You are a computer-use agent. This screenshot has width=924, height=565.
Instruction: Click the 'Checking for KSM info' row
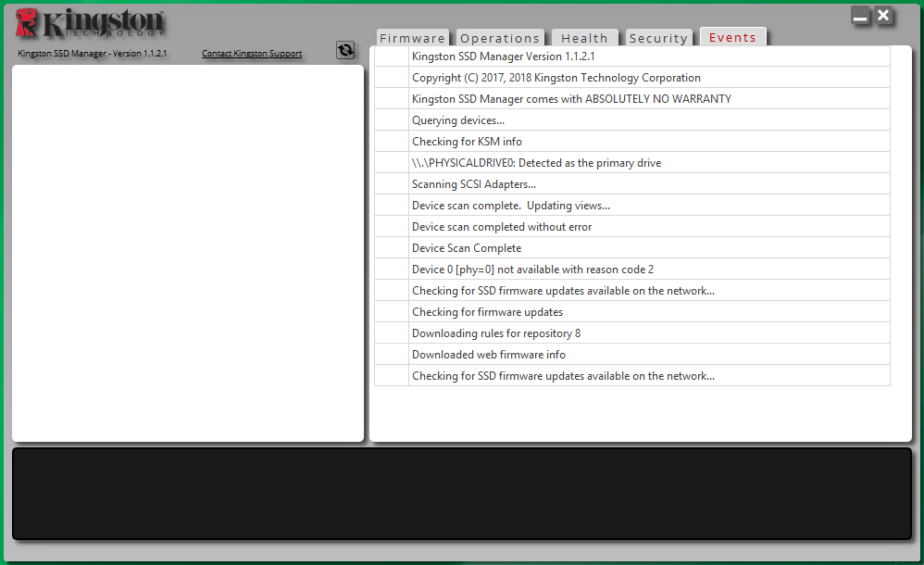(631, 141)
